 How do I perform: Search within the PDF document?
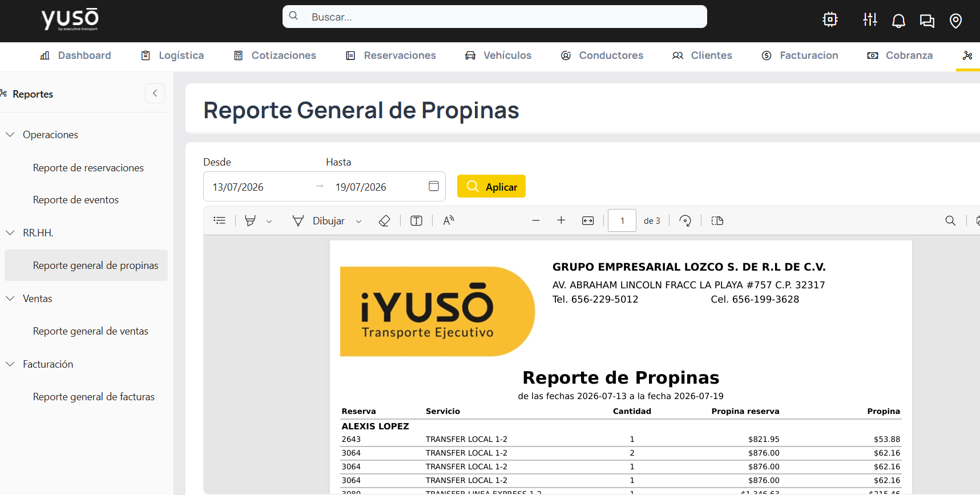click(x=950, y=220)
